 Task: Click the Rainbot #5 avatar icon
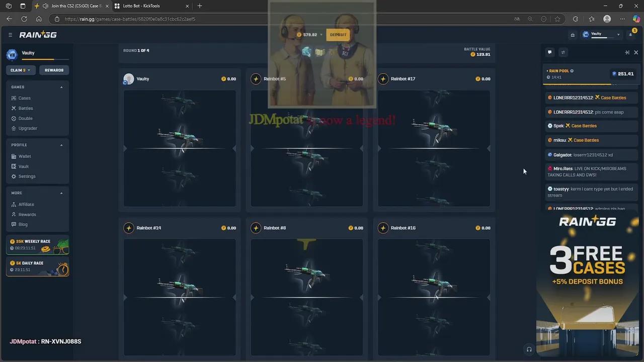point(256,79)
